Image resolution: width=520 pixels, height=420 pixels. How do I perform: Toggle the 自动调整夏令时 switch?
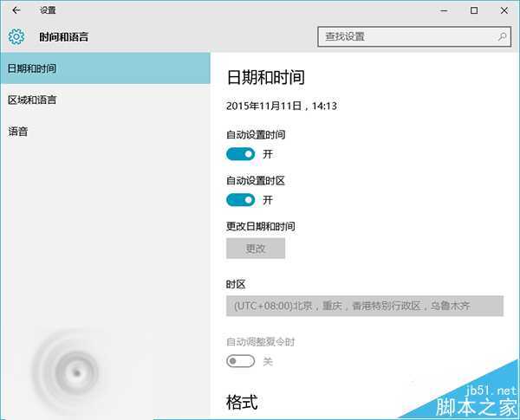pyautogui.click(x=240, y=361)
